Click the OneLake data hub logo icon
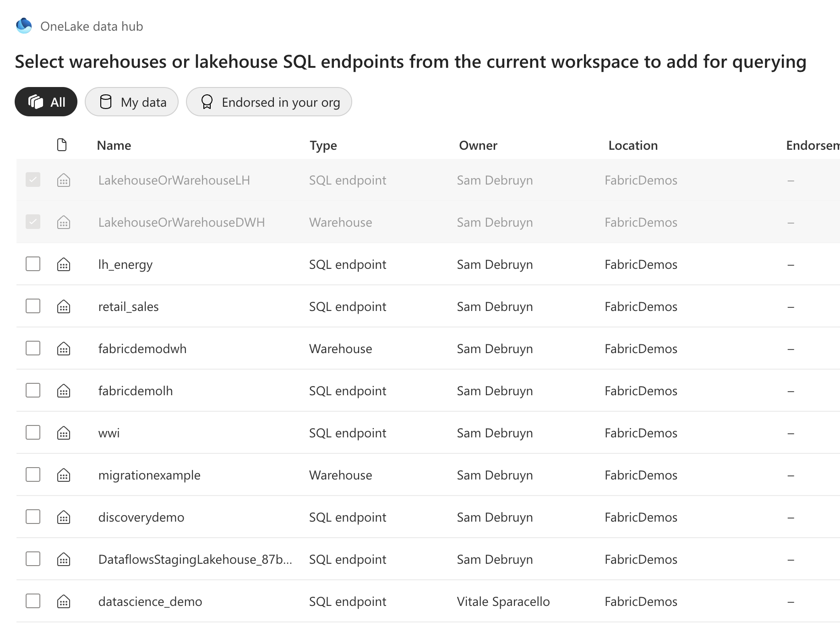840x643 pixels. point(24,26)
